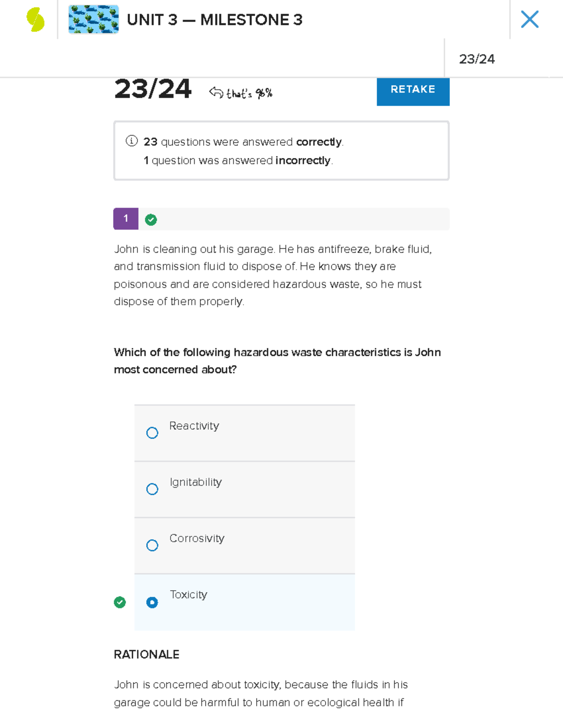The height and width of the screenshot is (728, 563).
Task: Click the curved arrow beside "that's 96%"
Action: [216, 92]
